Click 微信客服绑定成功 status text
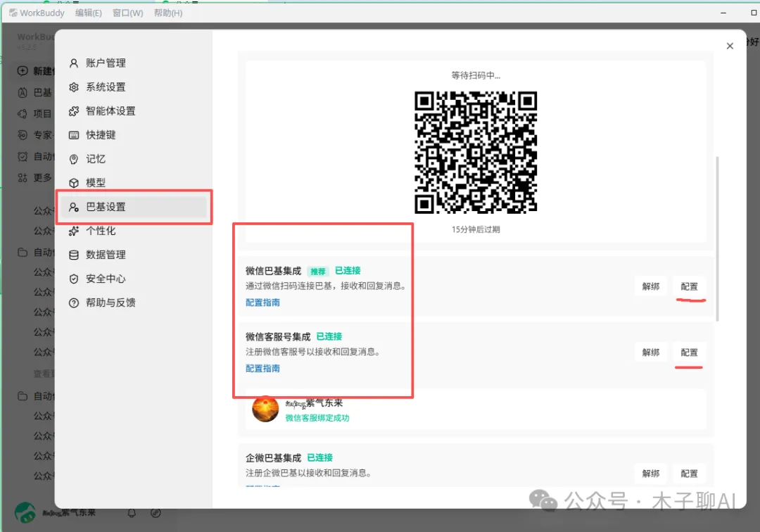 click(317, 418)
